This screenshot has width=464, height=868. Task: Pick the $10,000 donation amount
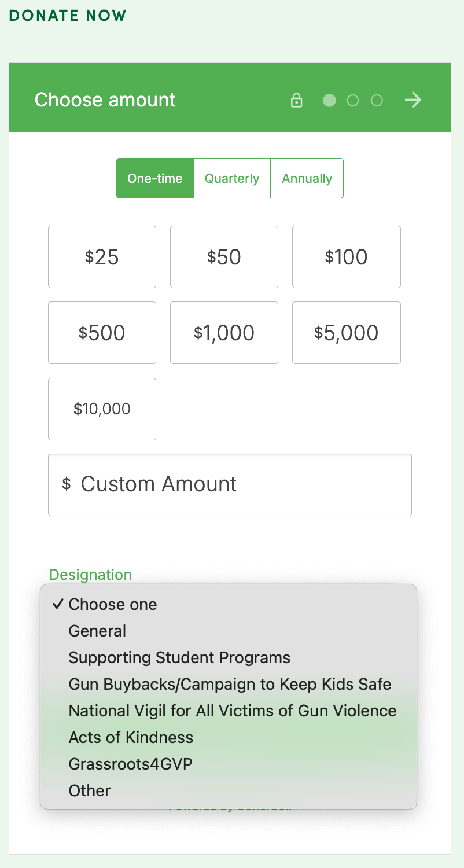click(102, 409)
